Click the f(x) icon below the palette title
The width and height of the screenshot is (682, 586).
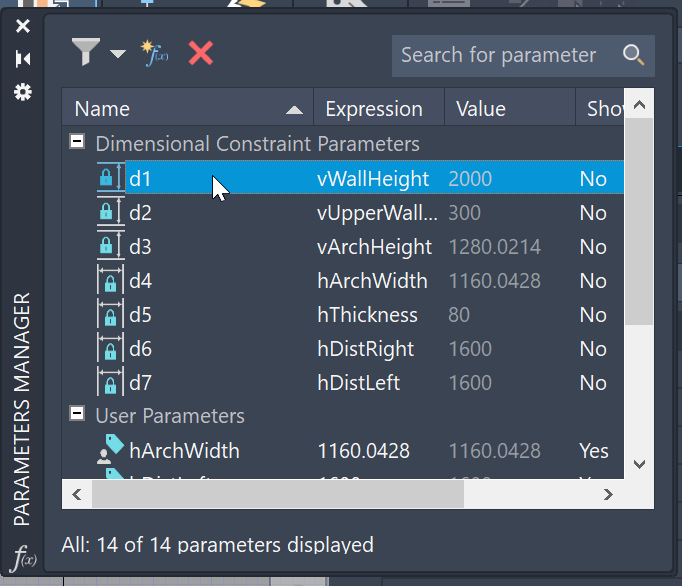tap(23, 558)
